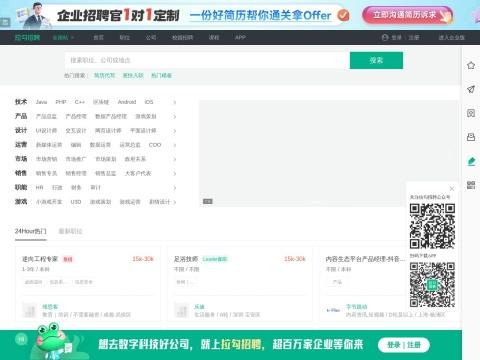Click the inbox tray icon in sidebar
The image size is (480, 360).
pos(471,137)
